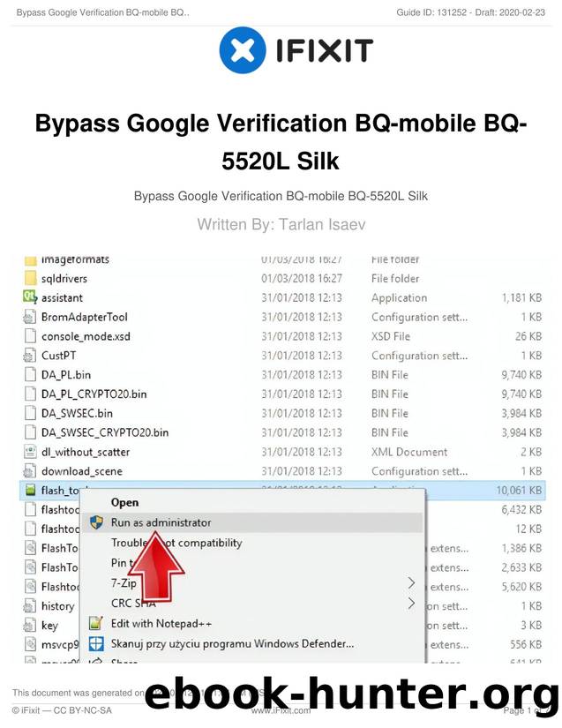Click the iFixit logo icon
Viewport: 562px width, 728px height.
[243, 50]
